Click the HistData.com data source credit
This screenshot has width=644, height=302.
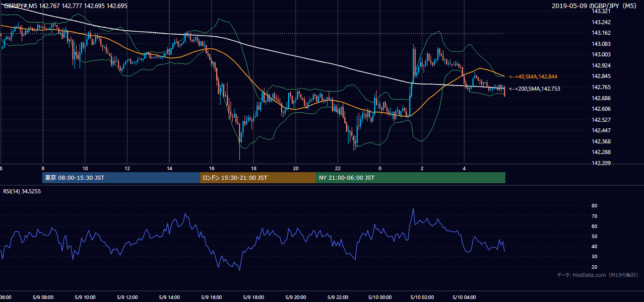click(x=598, y=275)
